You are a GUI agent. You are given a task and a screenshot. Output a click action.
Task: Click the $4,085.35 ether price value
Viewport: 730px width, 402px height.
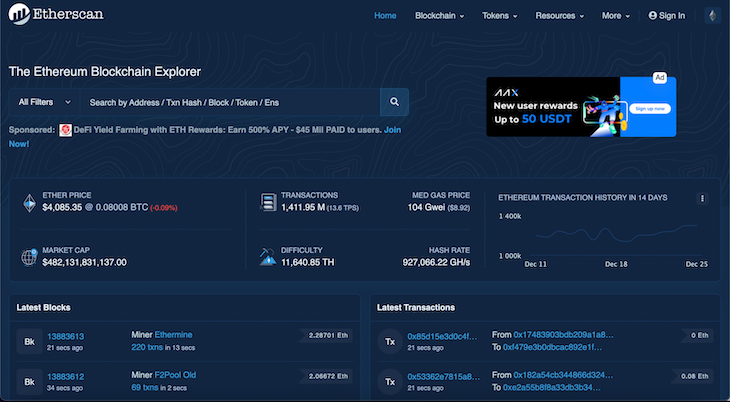point(62,207)
